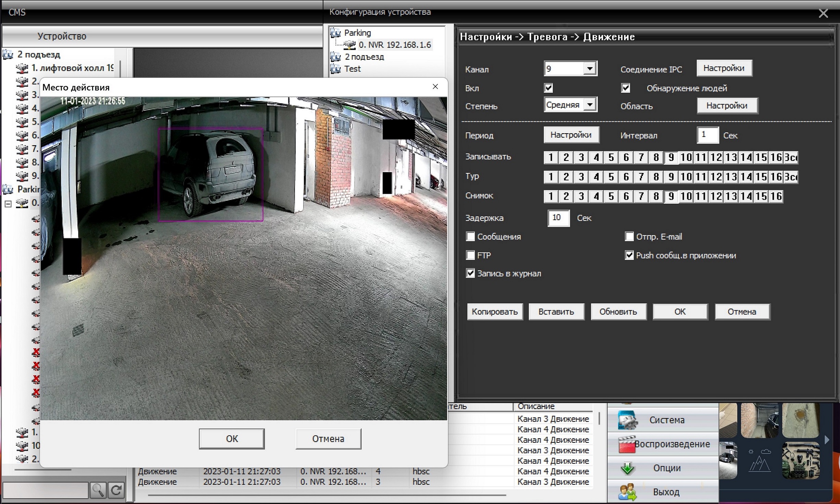Click the Задержка seconds input field

pos(558,218)
